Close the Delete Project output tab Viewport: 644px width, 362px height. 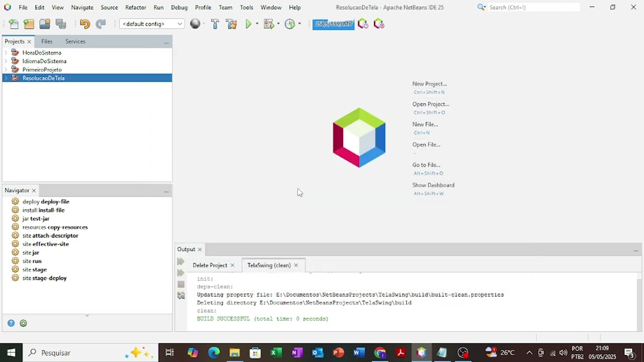coord(232,265)
